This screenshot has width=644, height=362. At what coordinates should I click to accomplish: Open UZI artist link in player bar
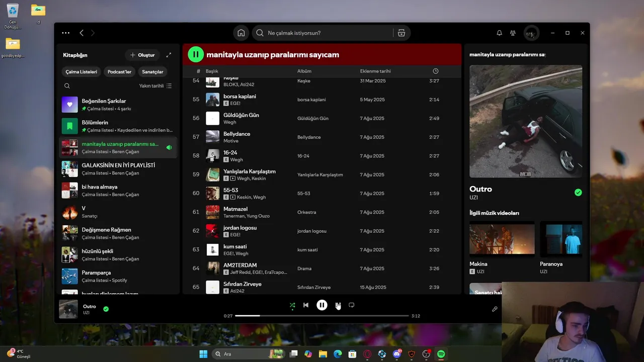click(86, 313)
